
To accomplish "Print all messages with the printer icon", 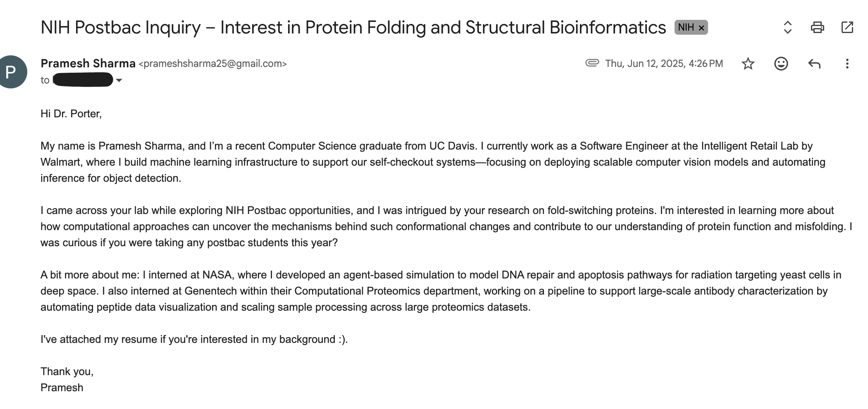I will click(x=817, y=28).
